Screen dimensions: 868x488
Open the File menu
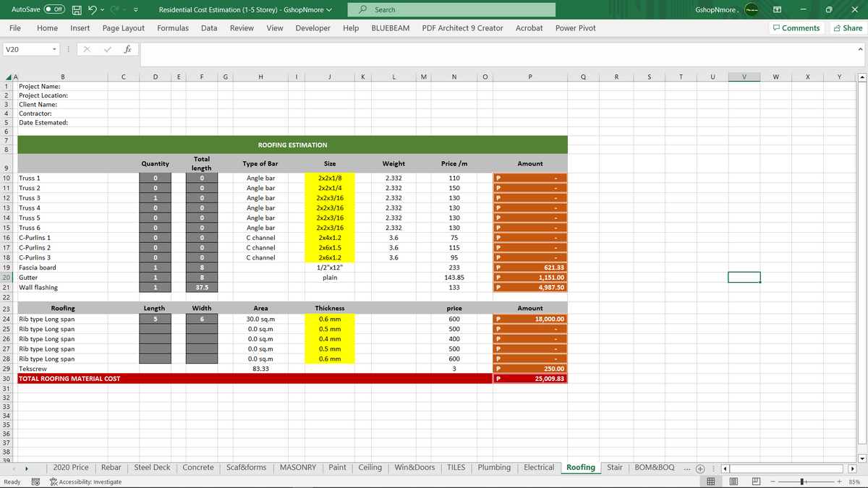pos(14,27)
